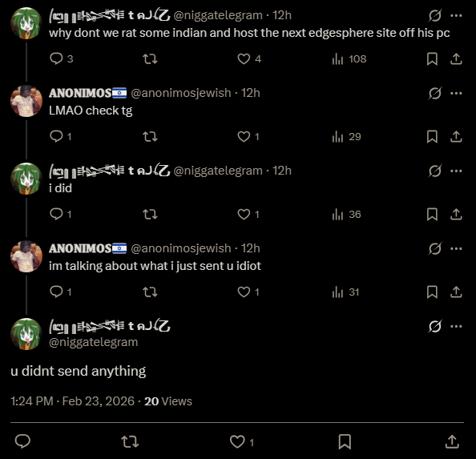Open more options for the first tweet
This screenshot has width=476, height=459.
456,15
